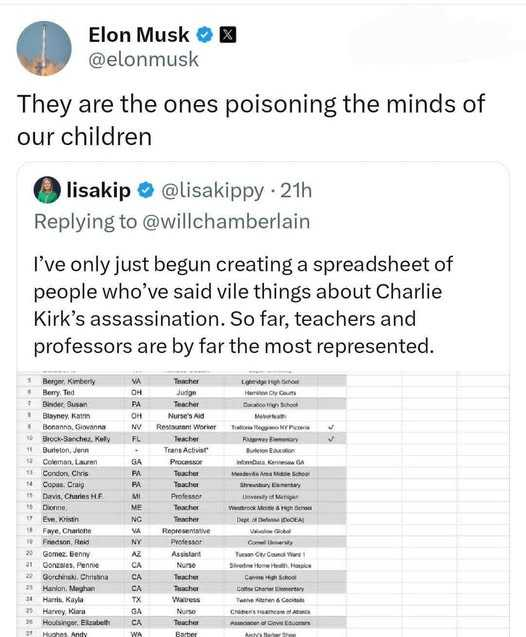Open Elon Musk's rocket profile picture

click(44, 49)
